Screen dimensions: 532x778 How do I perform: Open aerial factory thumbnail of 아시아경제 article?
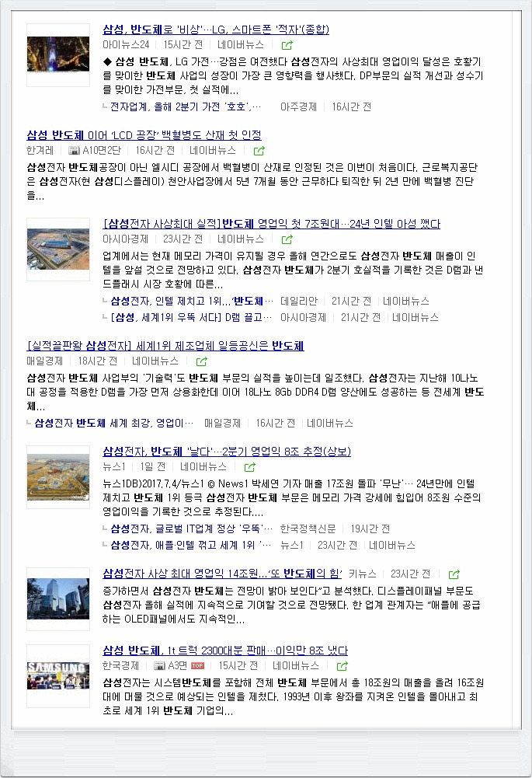click(x=58, y=249)
